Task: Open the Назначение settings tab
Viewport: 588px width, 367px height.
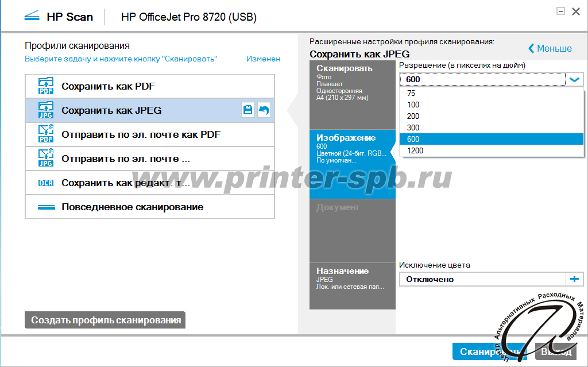Action: pos(353,286)
